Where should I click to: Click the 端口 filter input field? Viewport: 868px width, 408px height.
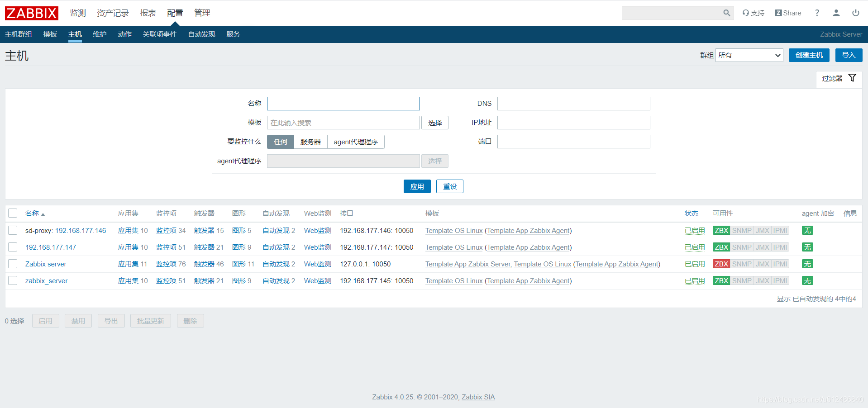click(x=574, y=142)
